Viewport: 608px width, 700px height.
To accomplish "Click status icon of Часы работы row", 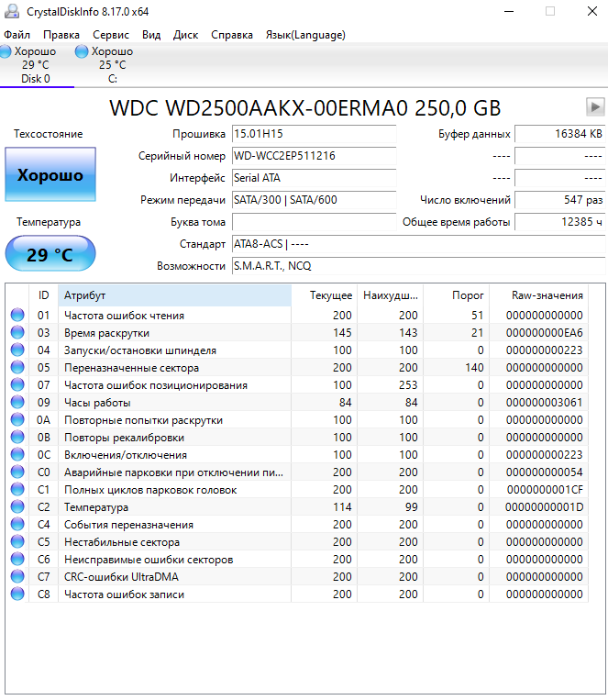I will [x=17, y=402].
